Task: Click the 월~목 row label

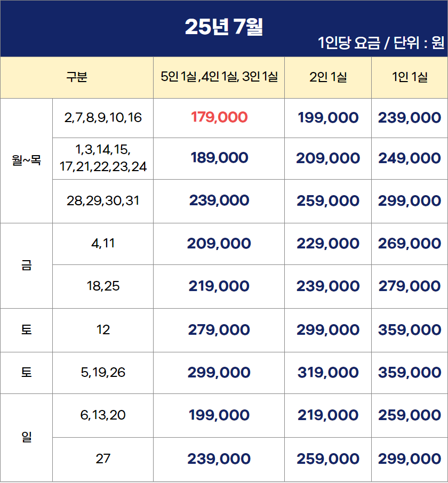Action: [26, 160]
